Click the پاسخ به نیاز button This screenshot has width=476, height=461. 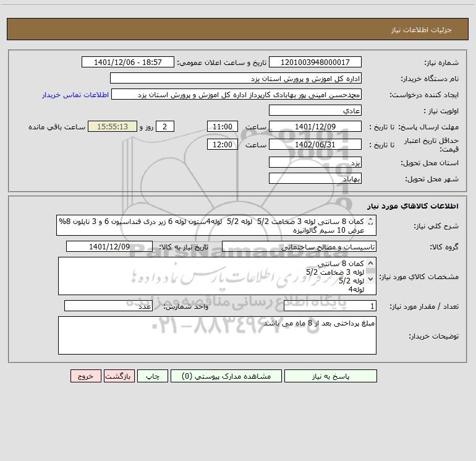tap(331, 376)
